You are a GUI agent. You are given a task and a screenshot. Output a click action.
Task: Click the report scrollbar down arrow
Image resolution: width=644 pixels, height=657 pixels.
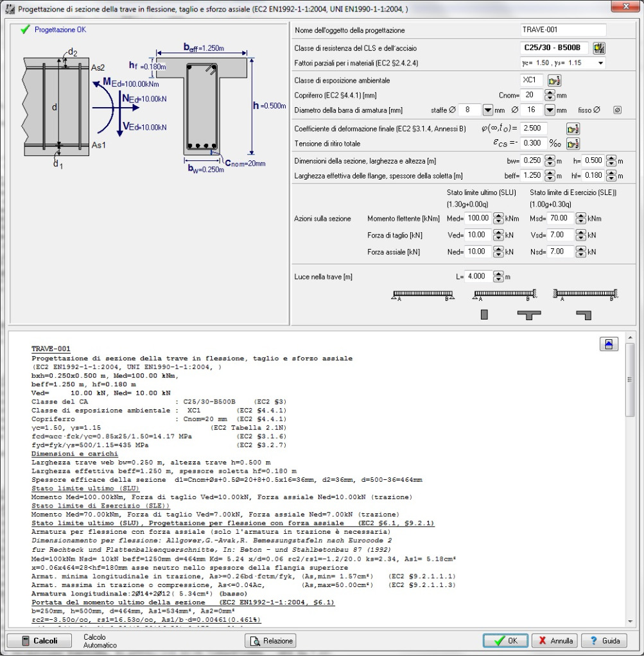[630, 621]
